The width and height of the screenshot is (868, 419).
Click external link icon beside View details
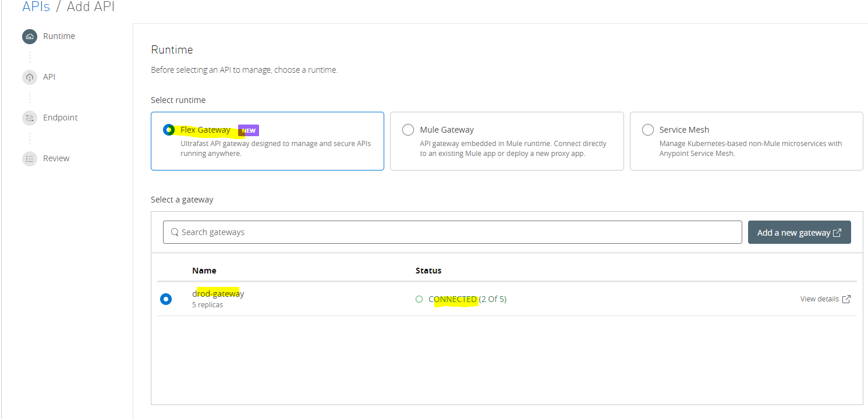(846, 299)
